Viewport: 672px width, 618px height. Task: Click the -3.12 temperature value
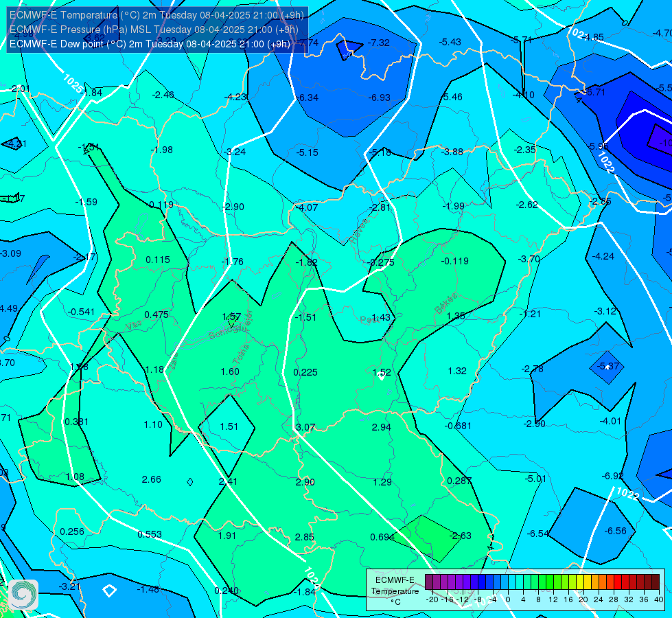(605, 311)
